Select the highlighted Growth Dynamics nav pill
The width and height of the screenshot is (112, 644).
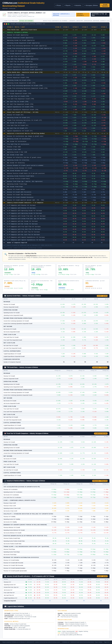(105, 5)
